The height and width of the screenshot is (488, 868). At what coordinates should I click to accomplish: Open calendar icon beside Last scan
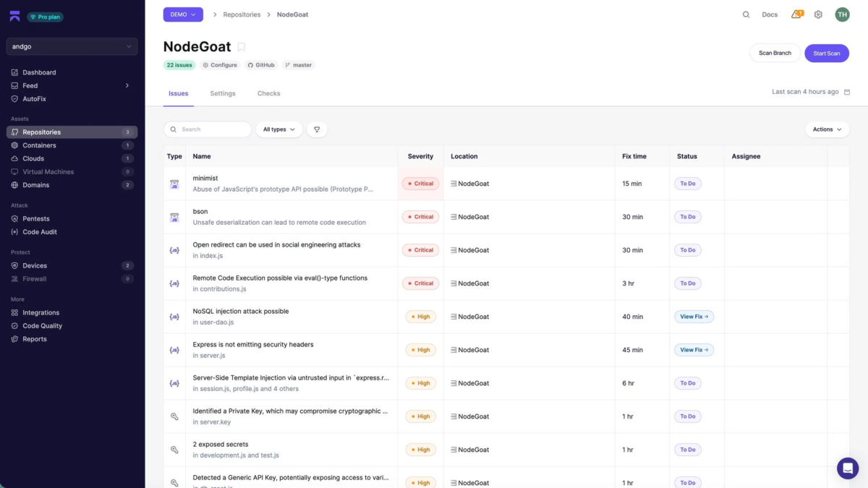pyautogui.click(x=847, y=92)
